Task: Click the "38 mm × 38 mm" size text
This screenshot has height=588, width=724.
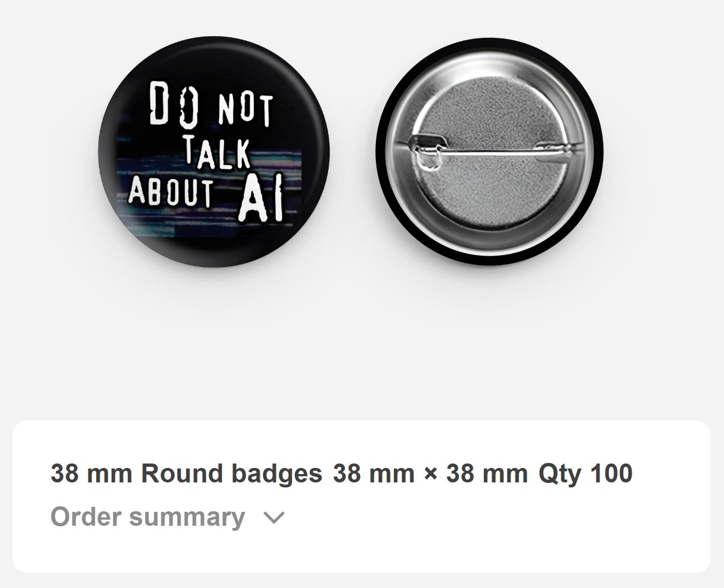Action: point(430,474)
